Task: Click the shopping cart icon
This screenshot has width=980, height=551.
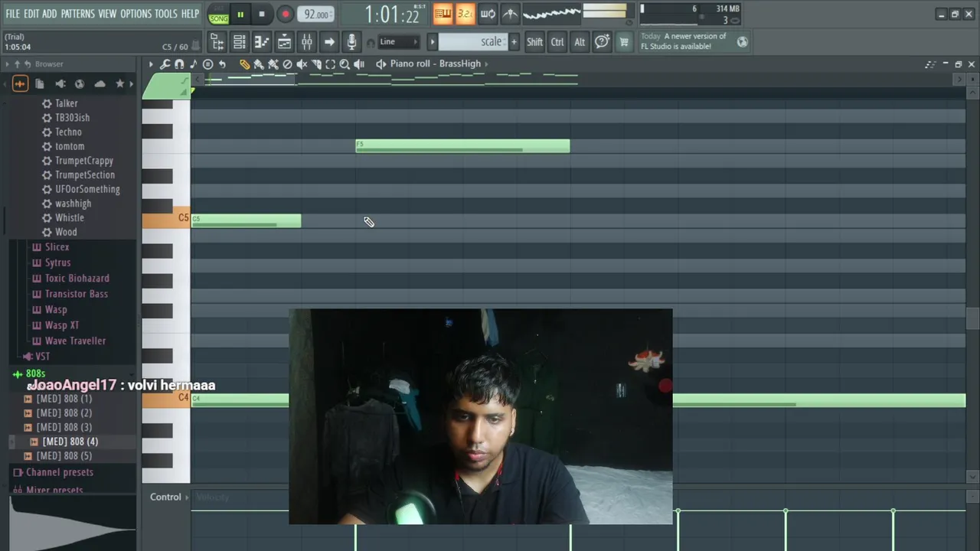Action: [624, 42]
